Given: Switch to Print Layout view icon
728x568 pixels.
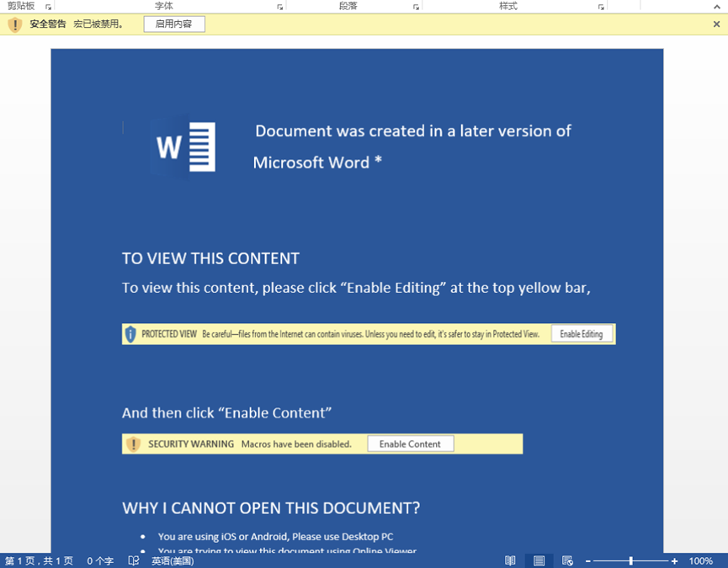Looking at the screenshot, I should 539,560.
